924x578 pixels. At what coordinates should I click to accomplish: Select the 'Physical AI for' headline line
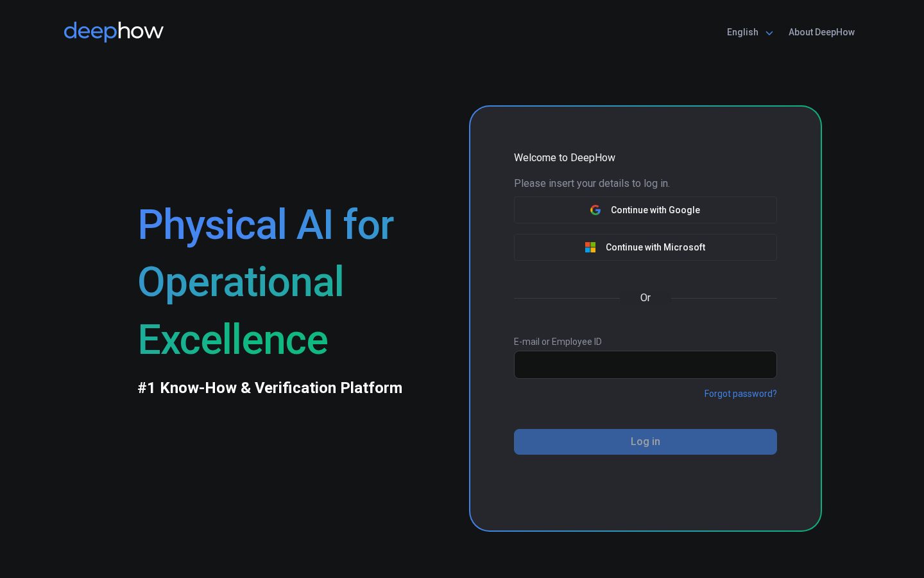point(266,225)
